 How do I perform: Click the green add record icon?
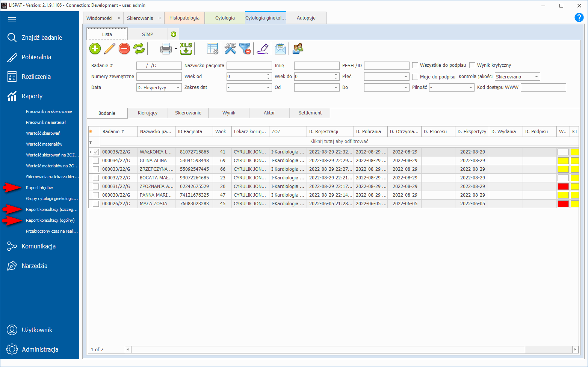click(95, 48)
